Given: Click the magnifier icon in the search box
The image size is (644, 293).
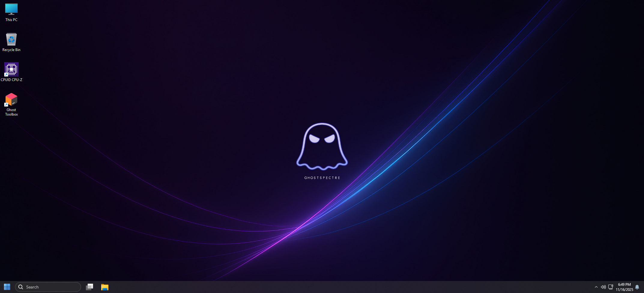Looking at the screenshot, I should (x=21, y=287).
